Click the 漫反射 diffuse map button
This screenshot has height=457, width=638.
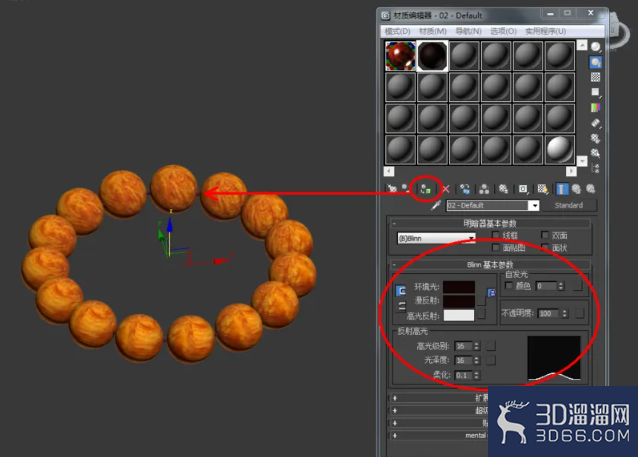pos(481,301)
